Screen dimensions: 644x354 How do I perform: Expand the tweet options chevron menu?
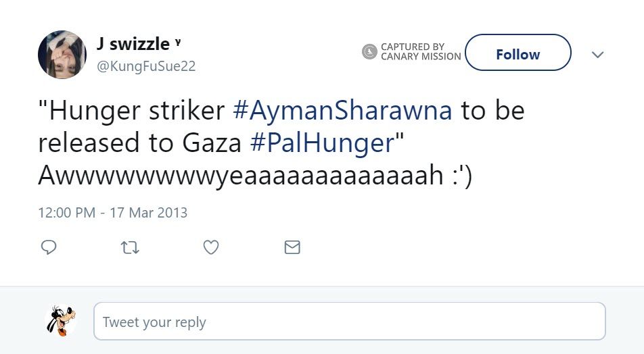click(597, 55)
